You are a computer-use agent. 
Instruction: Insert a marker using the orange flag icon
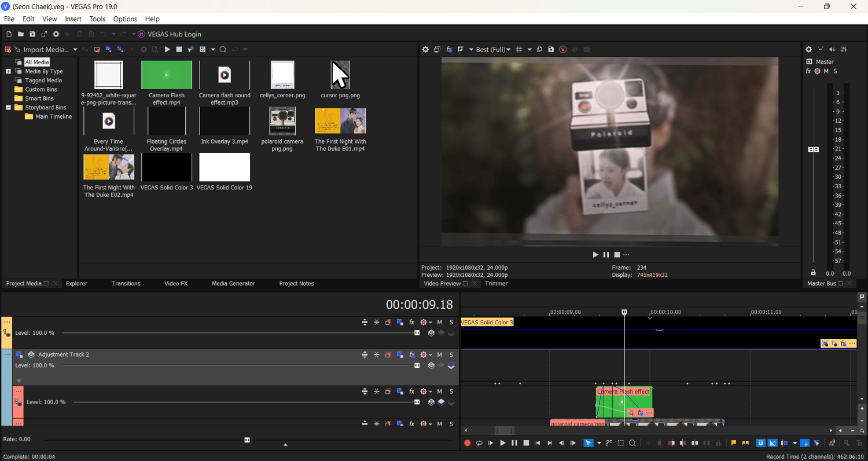(734, 443)
